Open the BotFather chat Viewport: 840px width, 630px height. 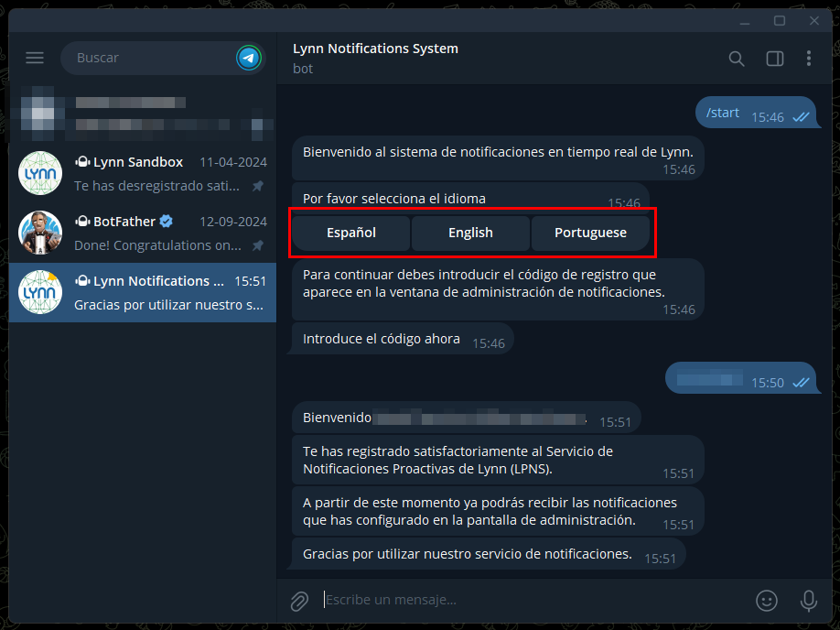[143, 233]
